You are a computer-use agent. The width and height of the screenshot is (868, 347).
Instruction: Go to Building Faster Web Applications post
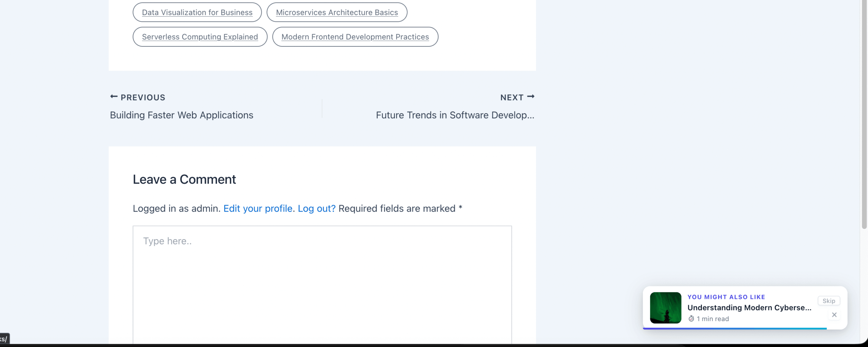pyautogui.click(x=181, y=115)
